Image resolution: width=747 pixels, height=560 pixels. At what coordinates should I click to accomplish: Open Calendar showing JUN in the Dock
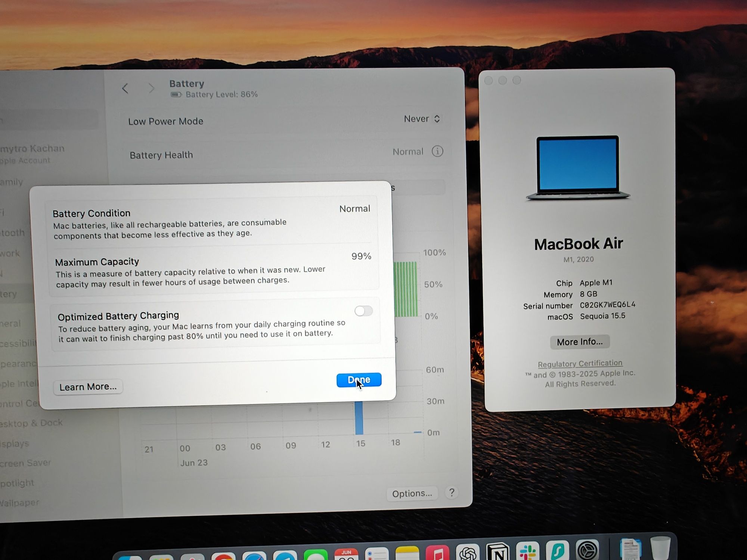346,554
